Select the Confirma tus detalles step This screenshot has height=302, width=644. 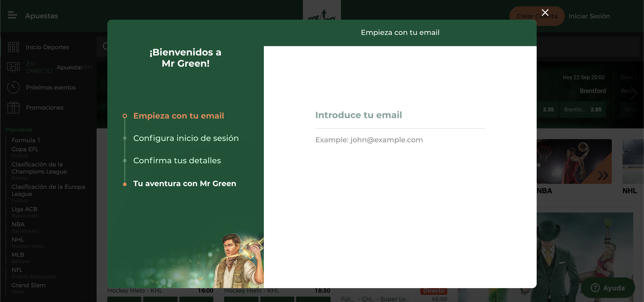point(177,160)
